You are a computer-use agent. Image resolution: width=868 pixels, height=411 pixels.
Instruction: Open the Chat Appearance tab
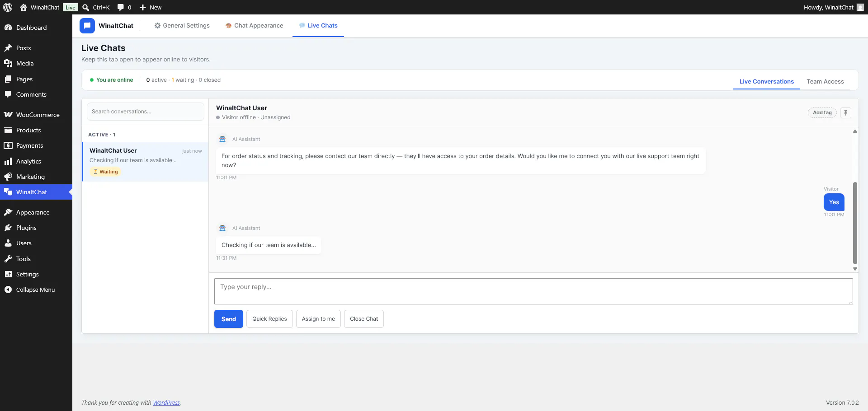[254, 26]
